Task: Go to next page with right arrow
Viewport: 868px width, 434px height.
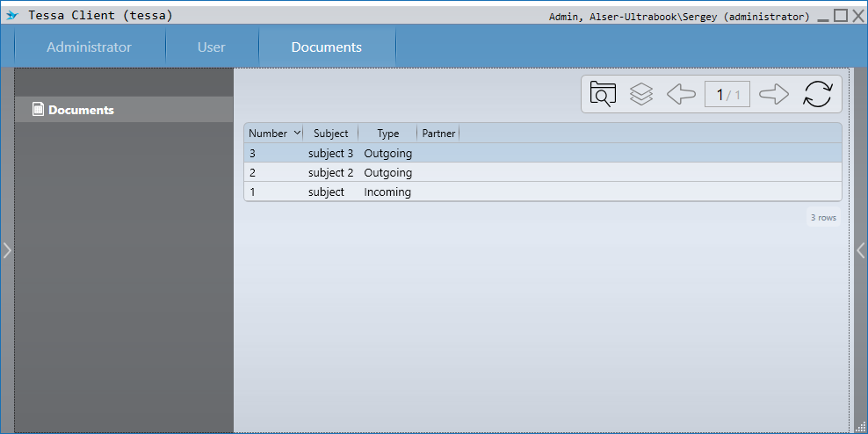Action: point(774,94)
